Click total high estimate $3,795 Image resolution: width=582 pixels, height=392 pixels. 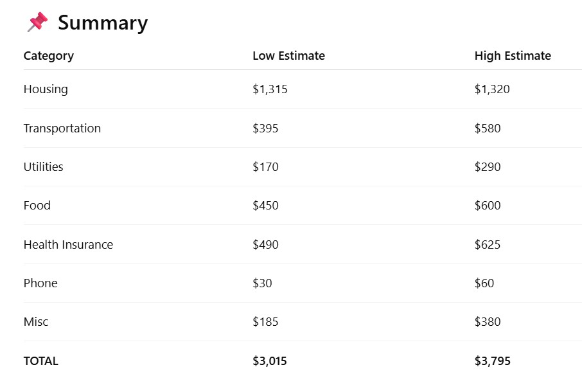[493, 361]
